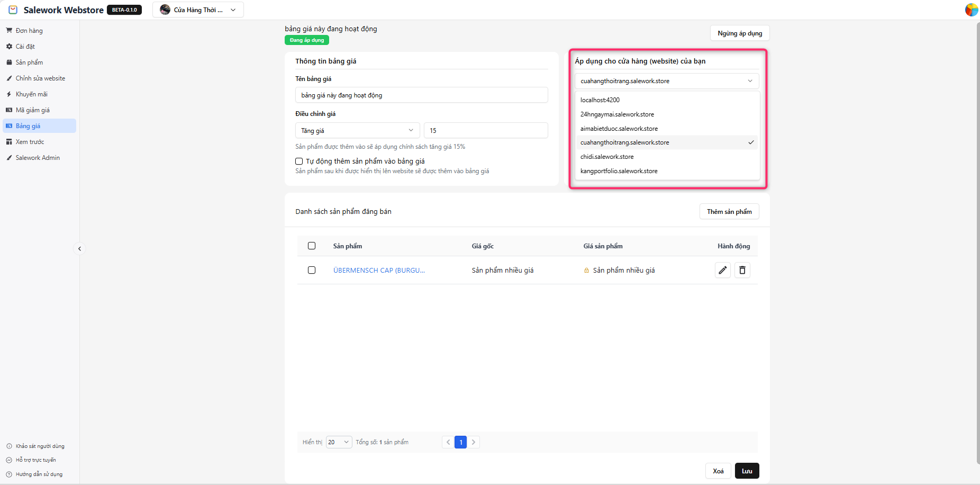Click the Salework Webstore logo icon
Image resolution: width=980 pixels, height=485 pixels.
pyautogui.click(x=13, y=10)
